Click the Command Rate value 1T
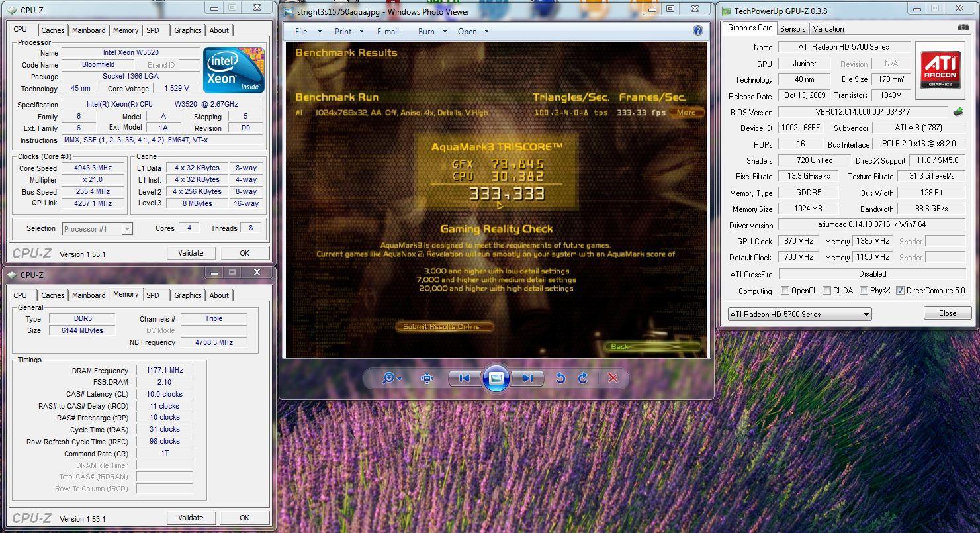980x533 pixels. point(164,454)
